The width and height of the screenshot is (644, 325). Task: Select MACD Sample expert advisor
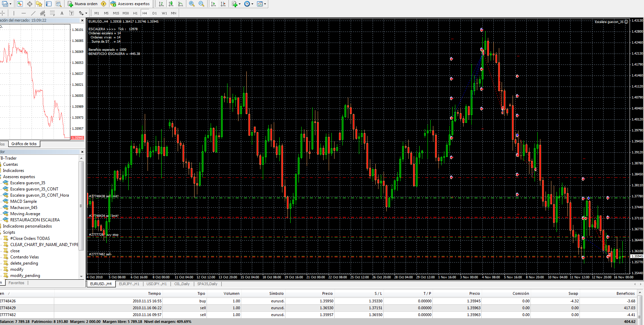(x=23, y=201)
